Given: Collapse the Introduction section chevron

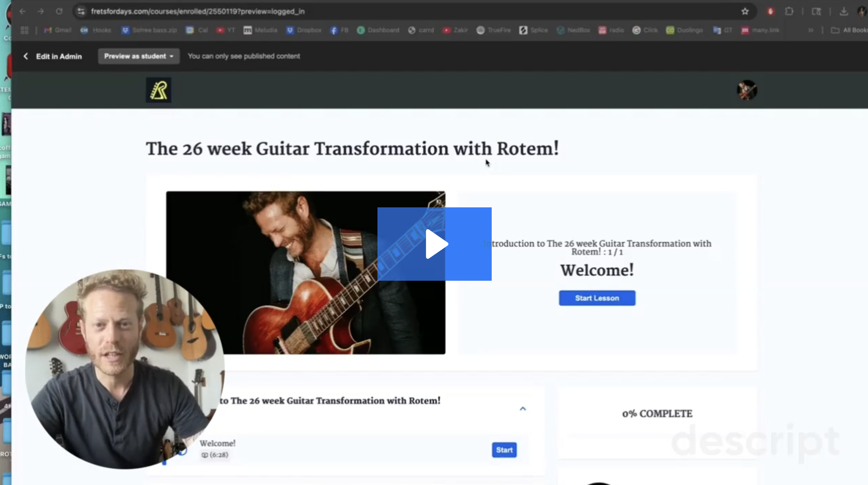Looking at the screenshot, I should pos(523,409).
